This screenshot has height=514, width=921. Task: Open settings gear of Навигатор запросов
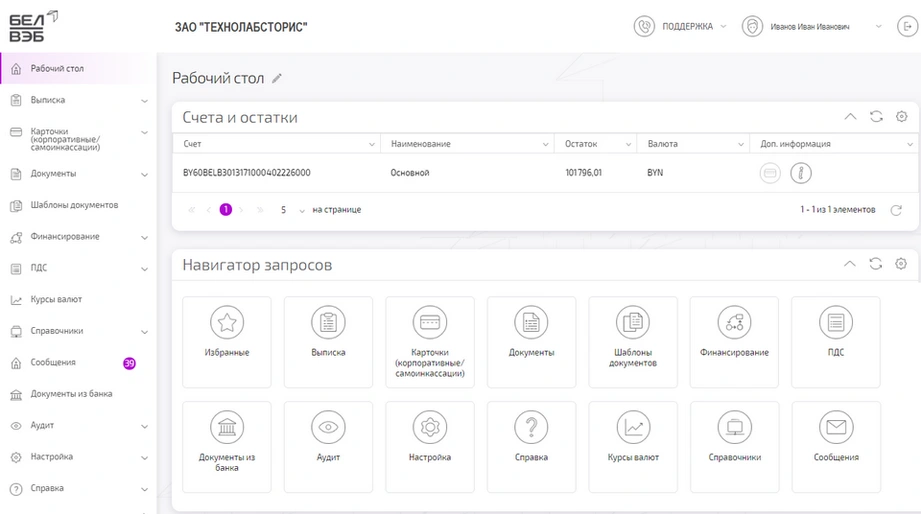pyautogui.click(x=901, y=264)
